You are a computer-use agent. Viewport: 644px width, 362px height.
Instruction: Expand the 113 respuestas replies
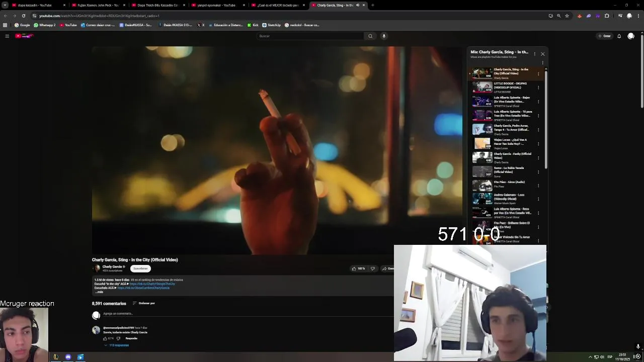pyautogui.click(x=117, y=345)
